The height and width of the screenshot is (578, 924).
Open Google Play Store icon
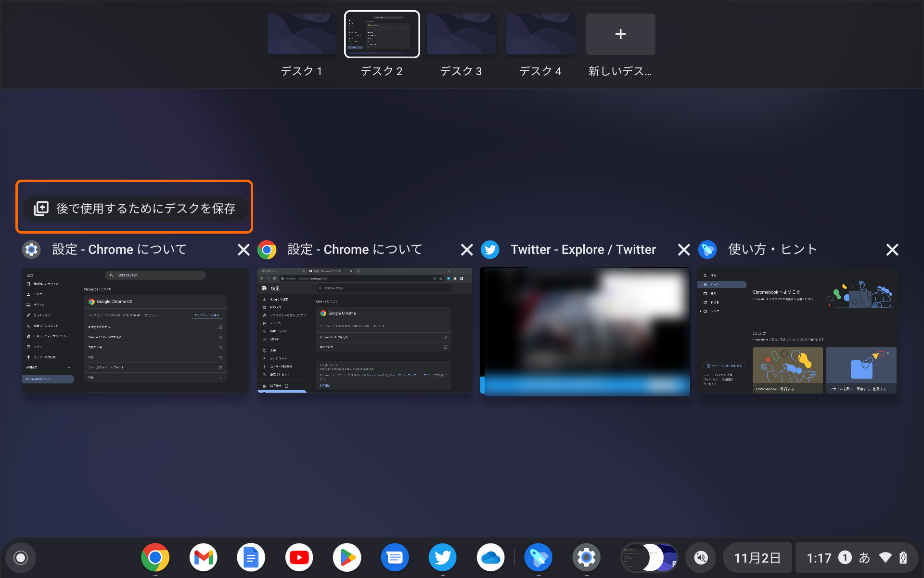click(347, 558)
